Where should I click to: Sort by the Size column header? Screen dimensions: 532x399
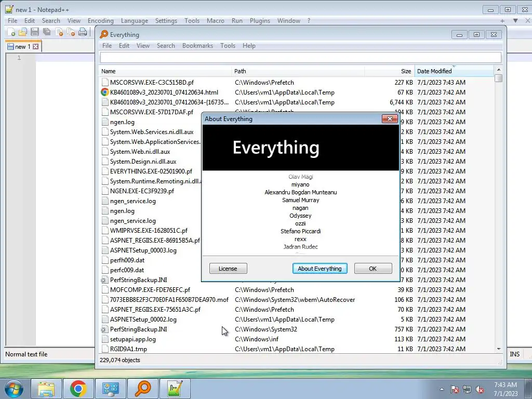(390, 71)
